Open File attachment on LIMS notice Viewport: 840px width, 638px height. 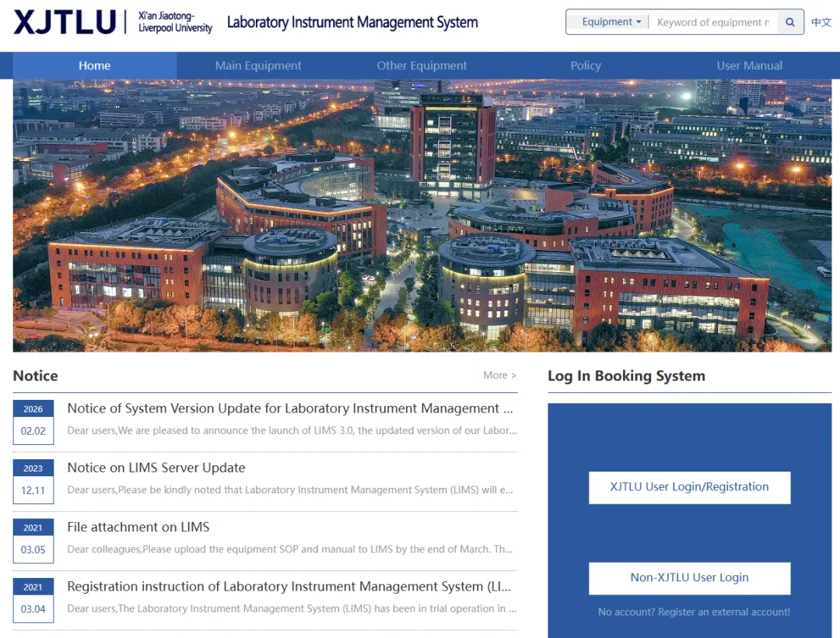coord(138,527)
